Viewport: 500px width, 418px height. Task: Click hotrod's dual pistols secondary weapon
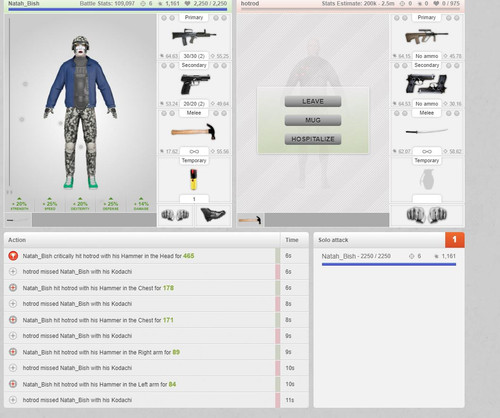tap(427, 84)
